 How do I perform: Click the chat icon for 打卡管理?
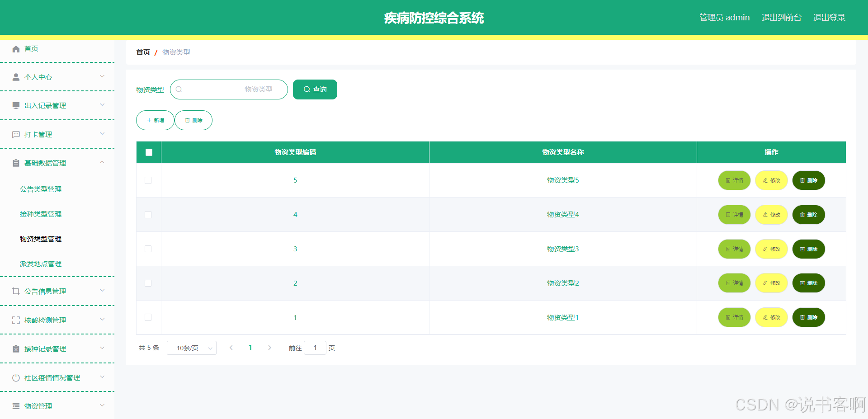pyautogui.click(x=16, y=135)
